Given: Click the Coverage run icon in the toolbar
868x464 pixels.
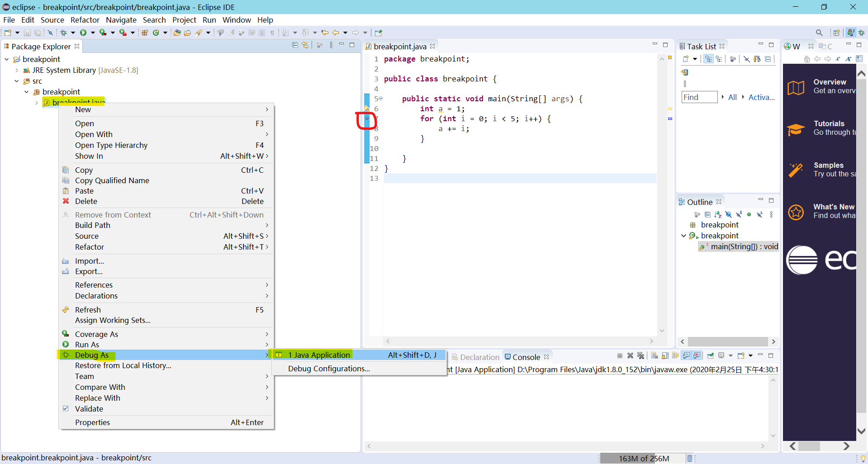Looking at the screenshot, I should tap(103, 33).
